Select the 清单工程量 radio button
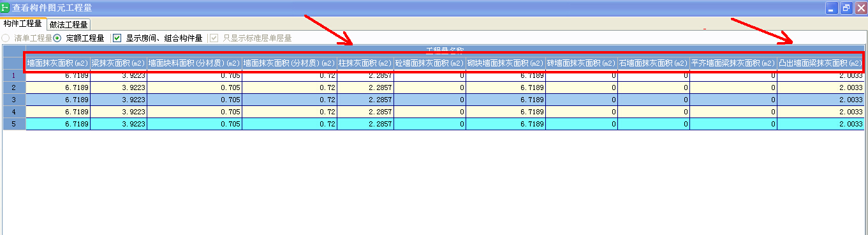The width and height of the screenshot is (868, 235). [27, 38]
